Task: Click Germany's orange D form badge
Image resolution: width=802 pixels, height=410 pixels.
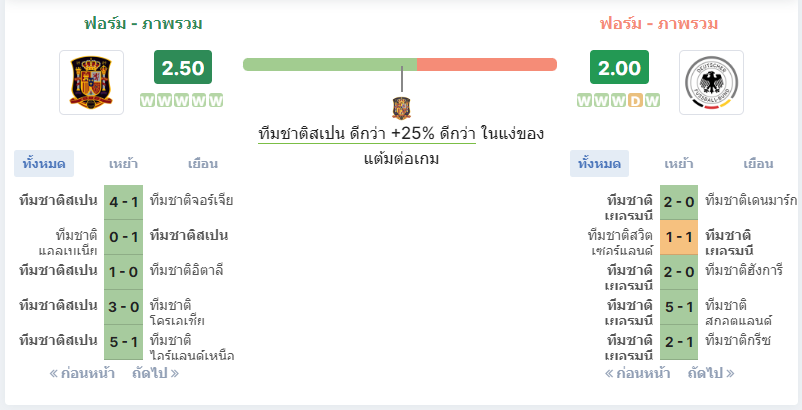Action: (x=635, y=101)
